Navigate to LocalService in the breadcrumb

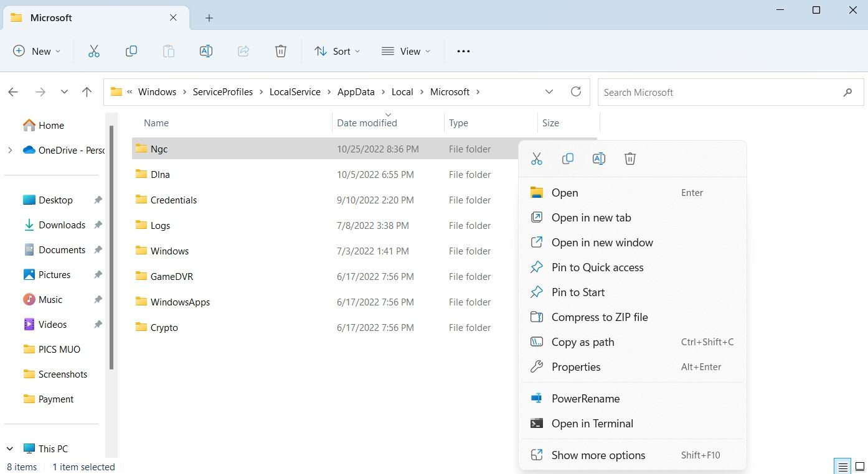tap(295, 92)
